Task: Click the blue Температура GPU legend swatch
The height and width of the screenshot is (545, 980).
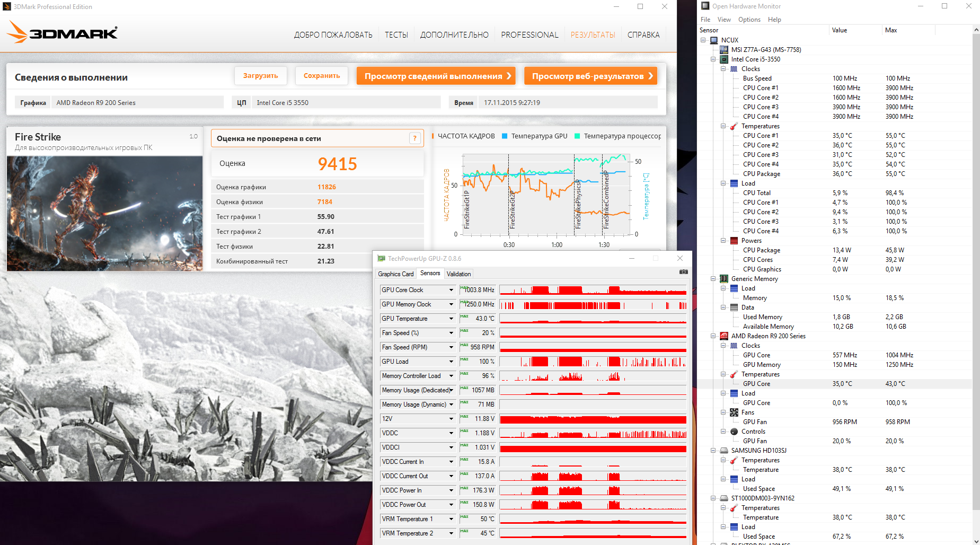Action: pos(505,136)
